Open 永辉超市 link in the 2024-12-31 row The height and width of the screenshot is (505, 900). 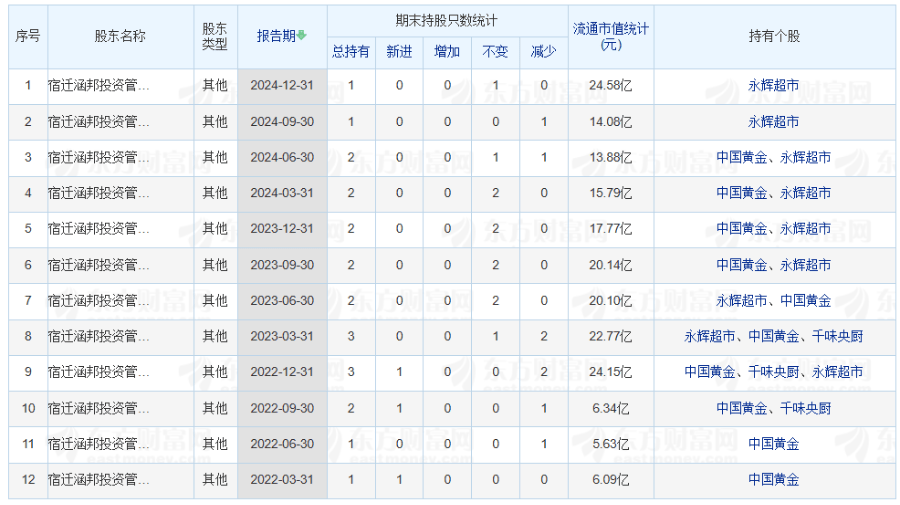pos(774,86)
